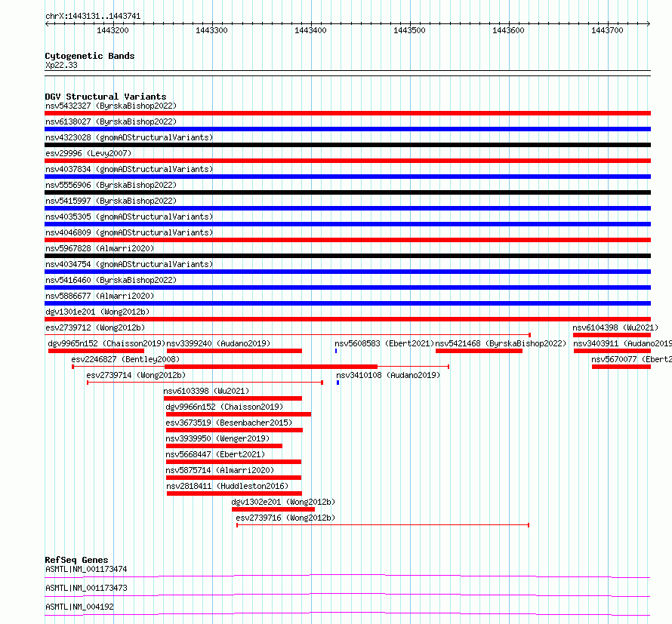Click the thin red line under esv2739716
Screen dimensions: 672x624
coord(383,525)
